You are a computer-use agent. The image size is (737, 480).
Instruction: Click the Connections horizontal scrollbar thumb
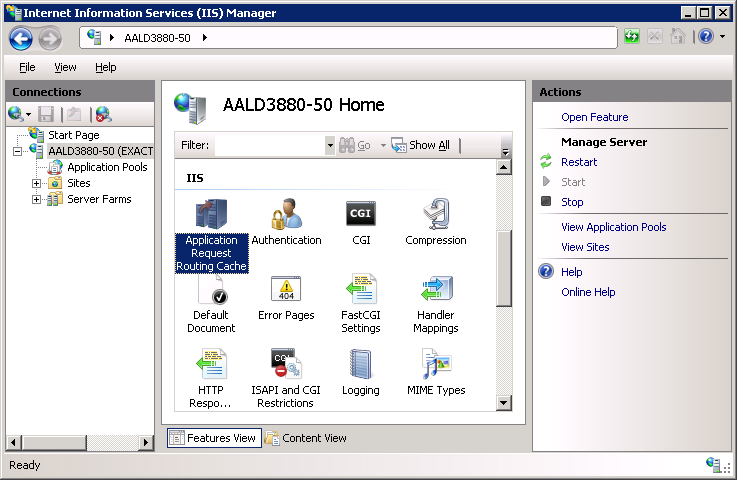point(54,442)
